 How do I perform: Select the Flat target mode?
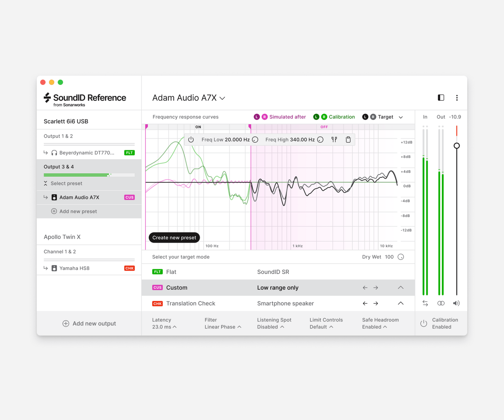tap(171, 272)
